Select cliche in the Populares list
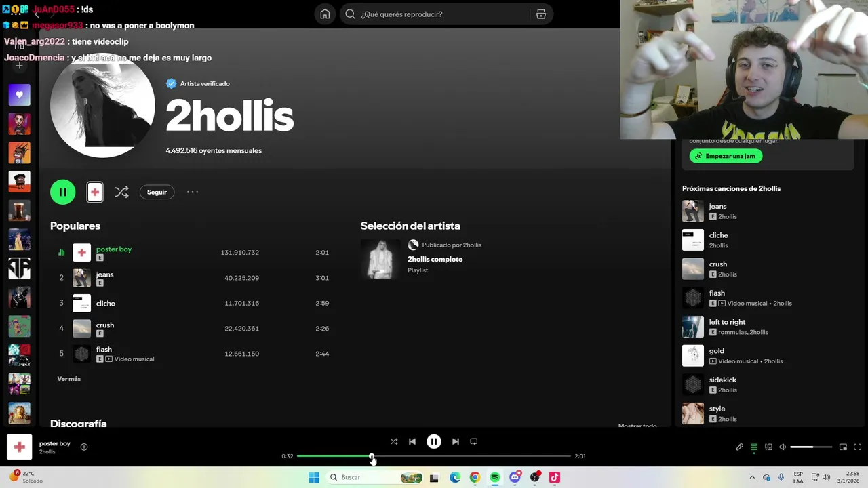Screen dimensions: 868x488 (106, 303)
